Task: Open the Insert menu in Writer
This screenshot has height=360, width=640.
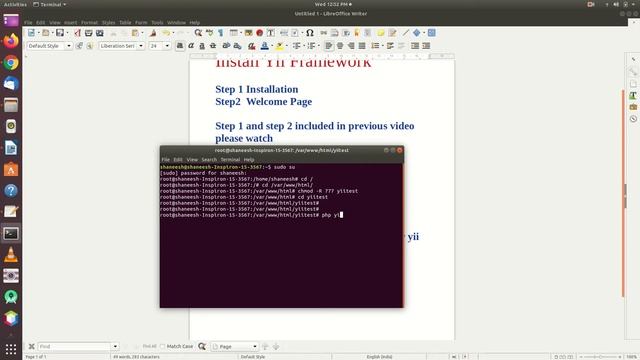Action: point(70,22)
